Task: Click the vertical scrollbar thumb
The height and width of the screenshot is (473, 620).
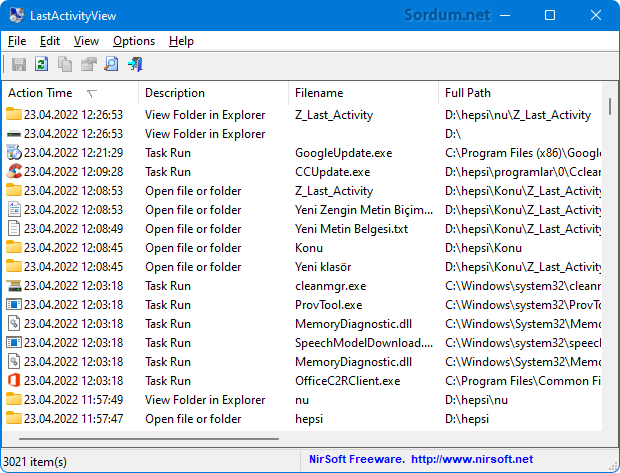Action: [610, 106]
